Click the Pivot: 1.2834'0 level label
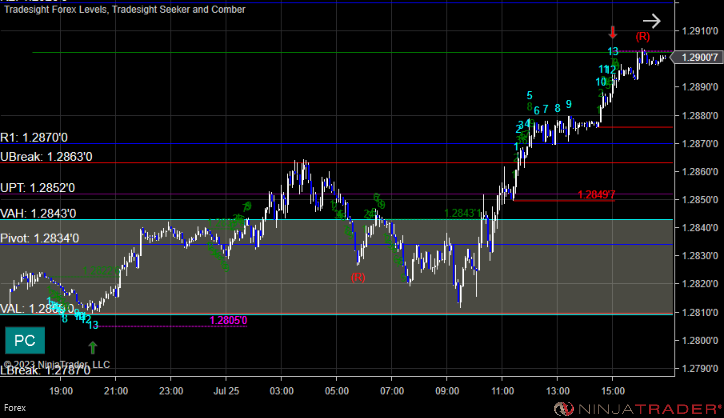Viewport: 724px width, 418px height. 40,238
